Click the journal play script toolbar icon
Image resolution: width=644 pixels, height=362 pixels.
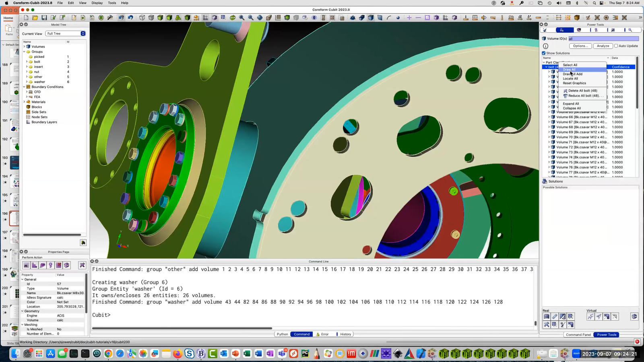83,18
